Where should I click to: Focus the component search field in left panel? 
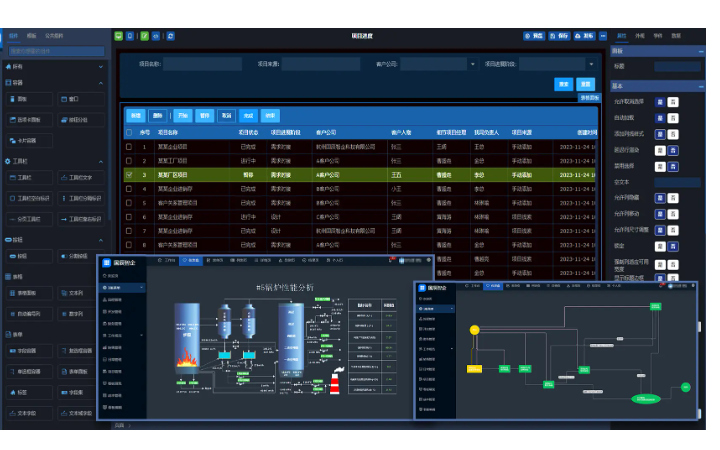(56, 51)
